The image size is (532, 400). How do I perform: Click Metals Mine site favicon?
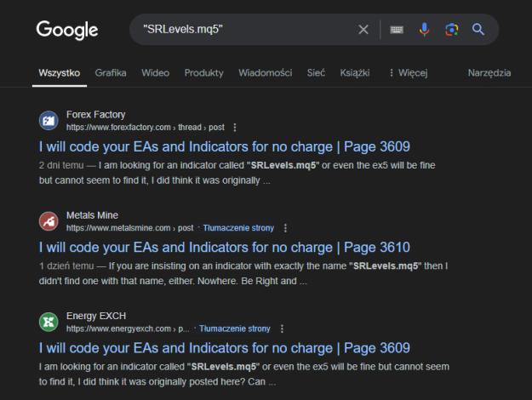(x=49, y=221)
